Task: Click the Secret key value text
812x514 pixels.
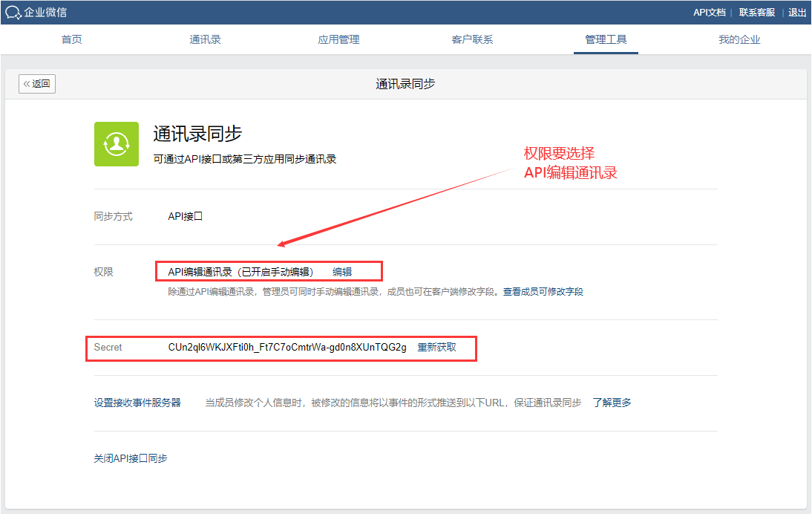Action: click(x=287, y=348)
